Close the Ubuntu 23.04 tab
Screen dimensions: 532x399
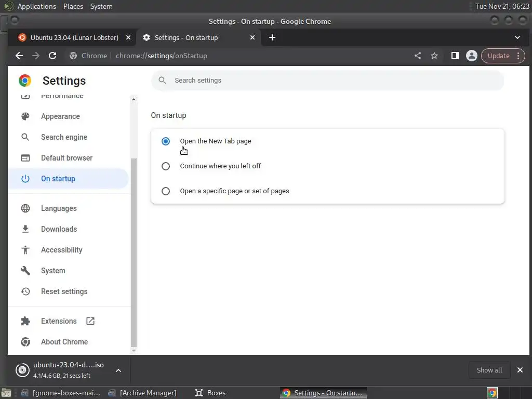[x=128, y=37]
